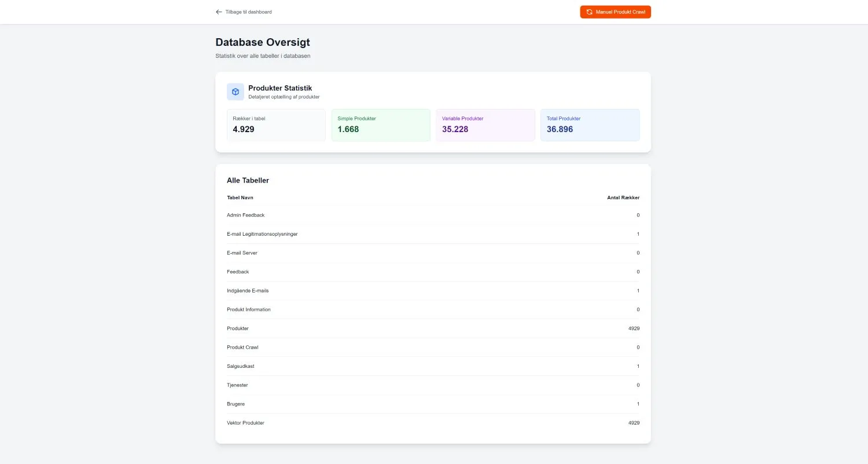Select the Vektor Produkter row
868x464 pixels.
point(433,422)
